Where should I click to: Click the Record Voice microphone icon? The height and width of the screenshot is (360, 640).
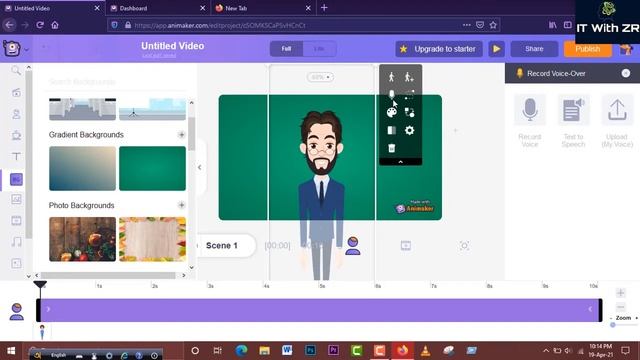530,110
